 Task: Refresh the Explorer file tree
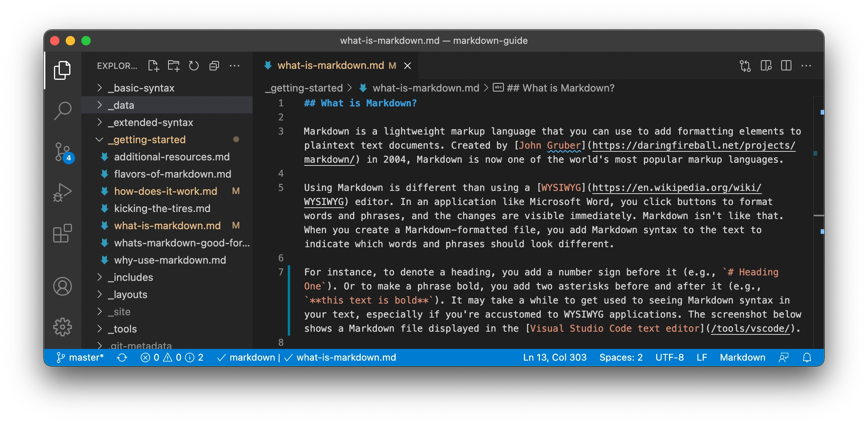194,66
